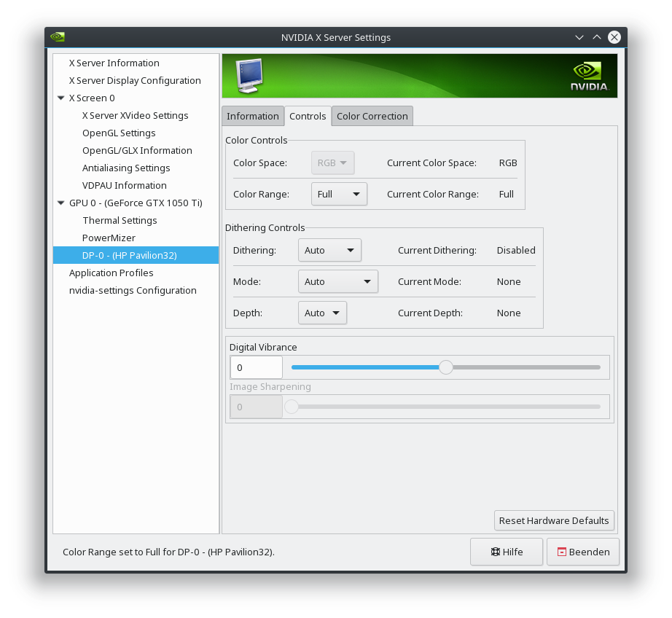The width and height of the screenshot is (672, 618).
Task: Collapse the X Screen 0 tree node
Action: coord(60,98)
